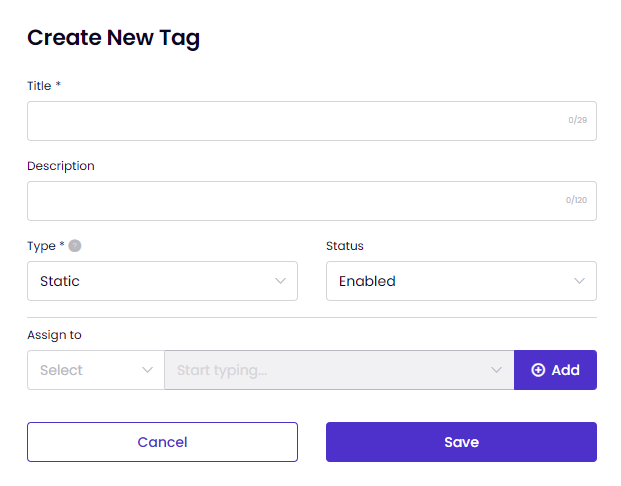Click the Assign to label
The height and width of the screenshot is (486, 621).
[x=54, y=335]
